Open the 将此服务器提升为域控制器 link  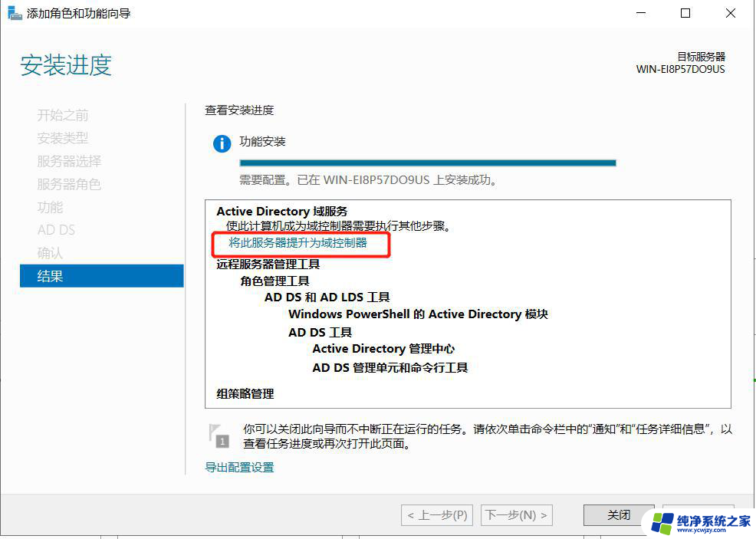pyautogui.click(x=297, y=242)
